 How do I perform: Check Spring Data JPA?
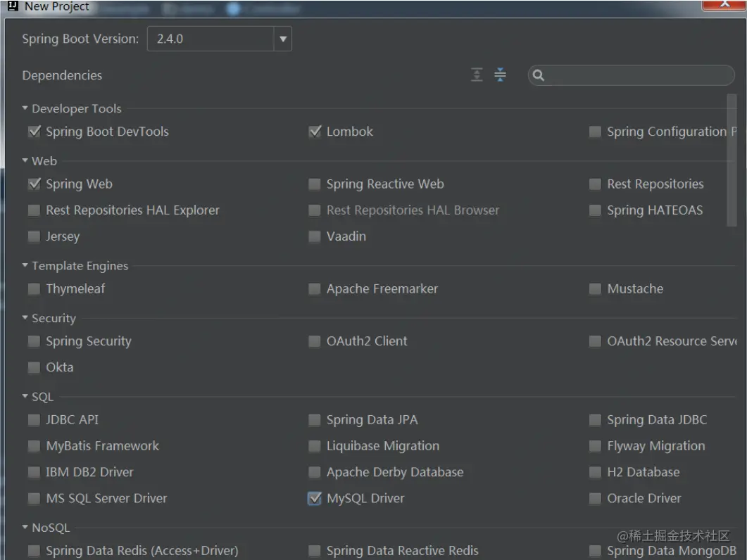(315, 420)
